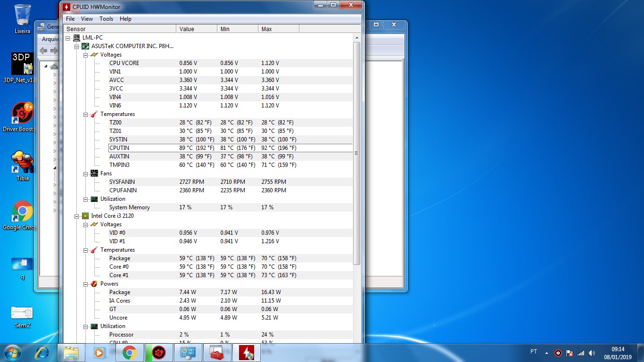Switch to Driver Booster in the taskbar

tap(158, 353)
